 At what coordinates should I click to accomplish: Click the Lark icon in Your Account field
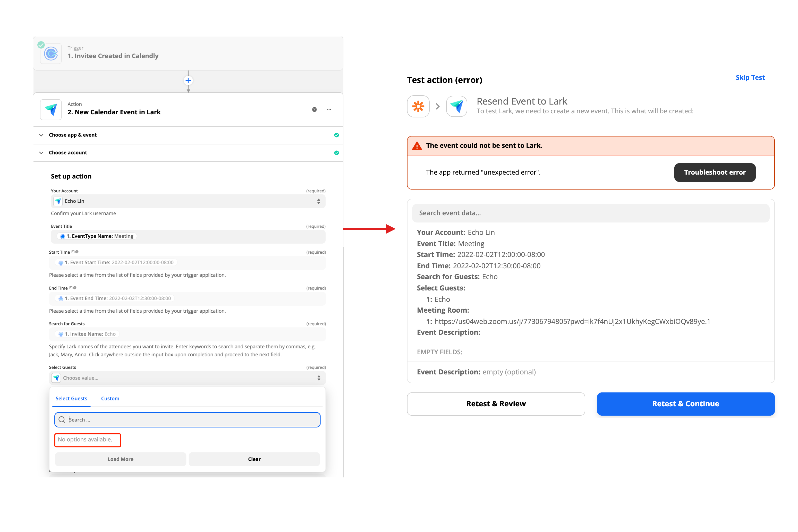pyautogui.click(x=58, y=201)
